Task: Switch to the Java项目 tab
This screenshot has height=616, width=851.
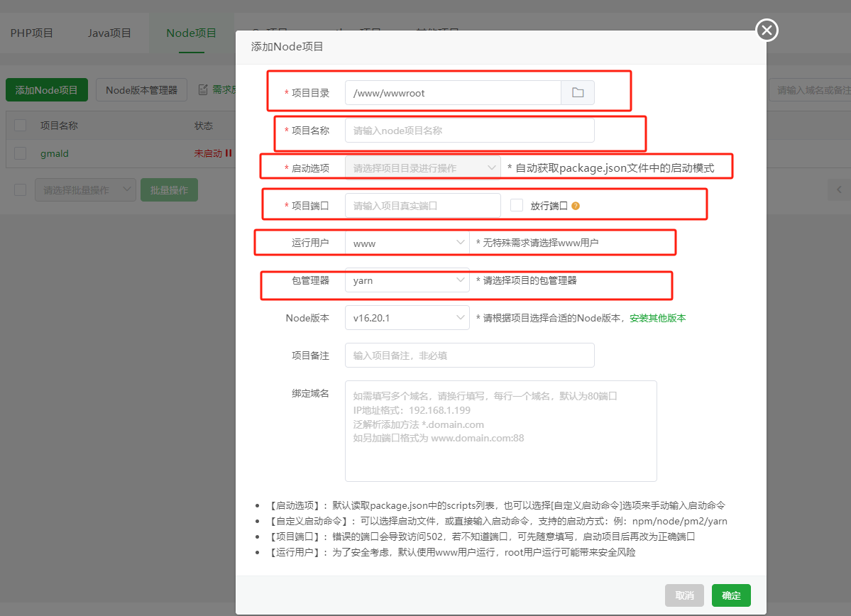Action: pos(109,33)
